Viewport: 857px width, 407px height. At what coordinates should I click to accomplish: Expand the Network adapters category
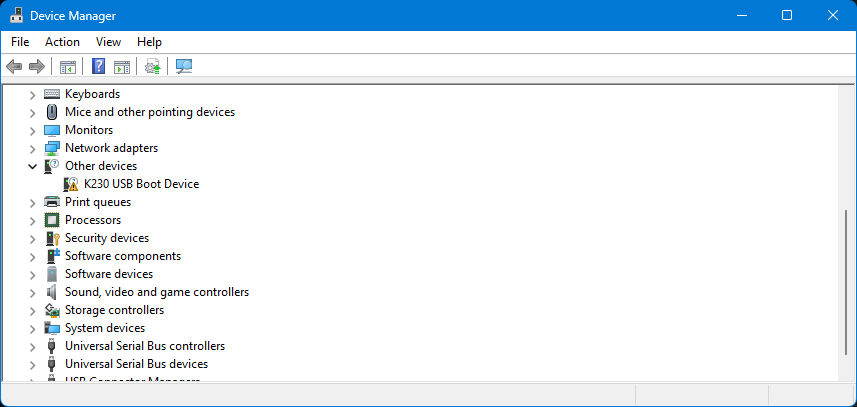pos(33,148)
